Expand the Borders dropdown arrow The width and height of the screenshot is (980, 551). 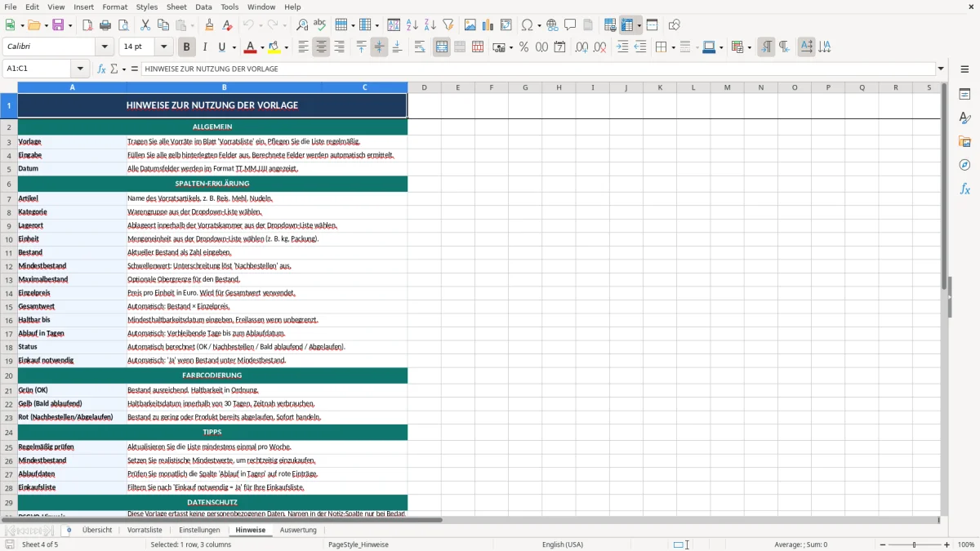coord(672,47)
